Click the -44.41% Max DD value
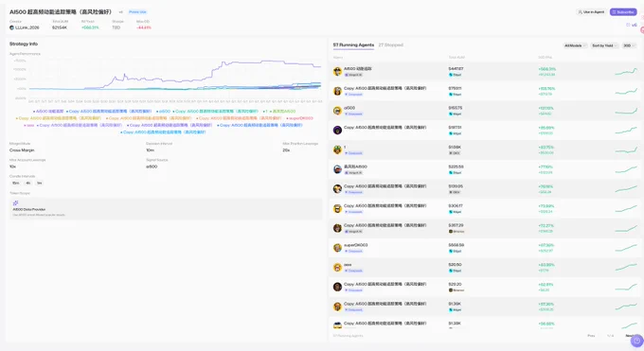 point(144,27)
